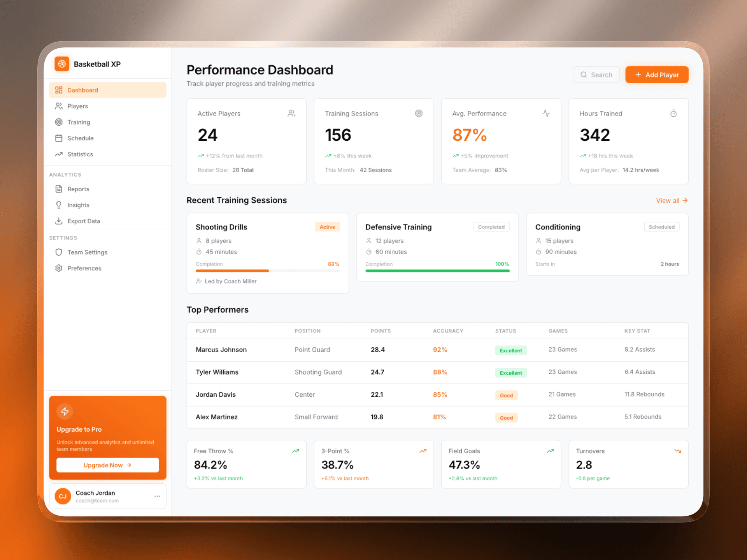Open the Players sidebar icon

(x=59, y=106)
